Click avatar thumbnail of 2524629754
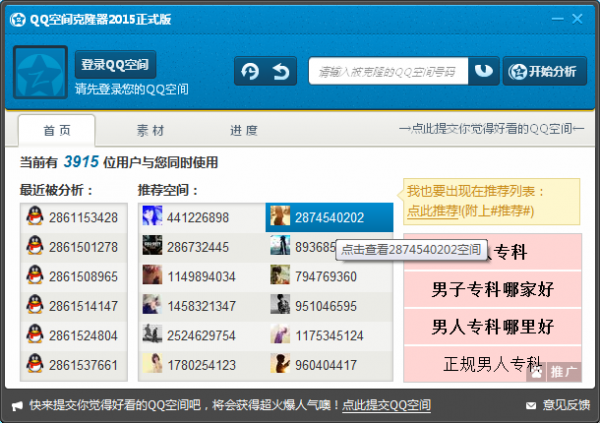Viewport: 600px width, 423px height. (x=152, y=334)
